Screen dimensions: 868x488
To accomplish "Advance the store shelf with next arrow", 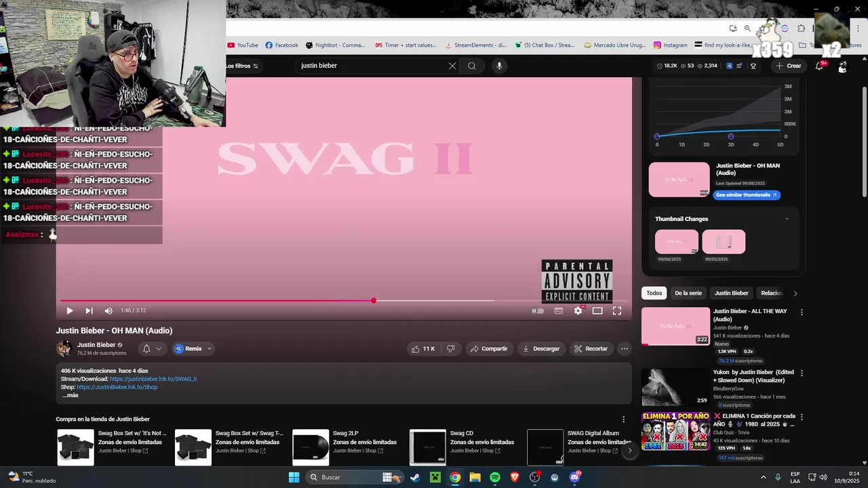I will click(629, 450).
